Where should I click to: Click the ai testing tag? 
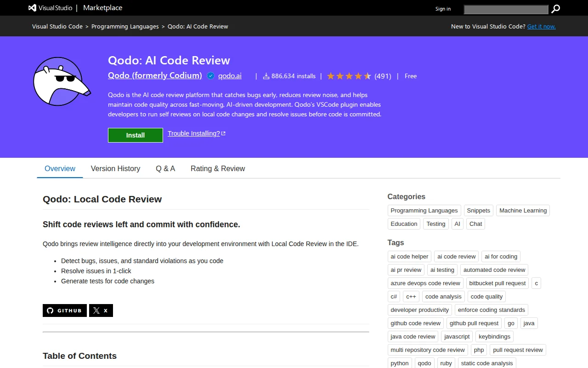click(x=442, y=270)
